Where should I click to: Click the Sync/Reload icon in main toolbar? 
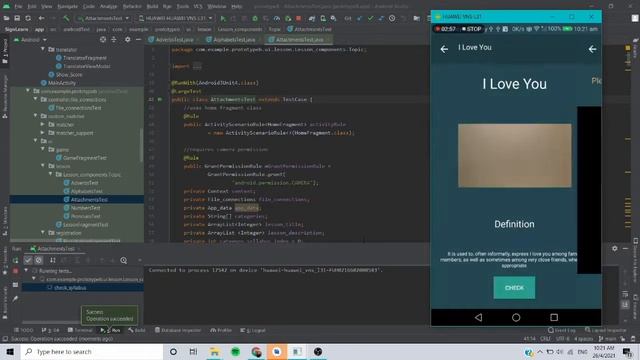[28, 18]
